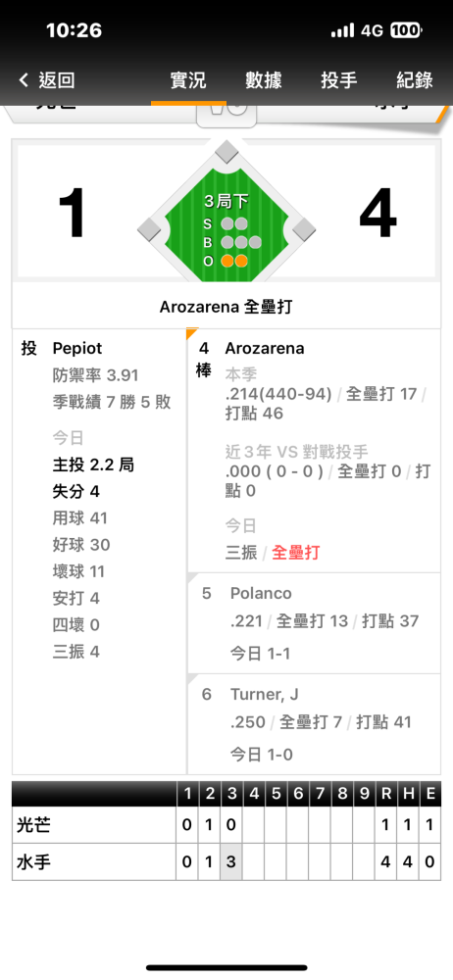Tap the first base icon
The width and height of the screenshot is (453, 980).
click(x=303, y=229)
